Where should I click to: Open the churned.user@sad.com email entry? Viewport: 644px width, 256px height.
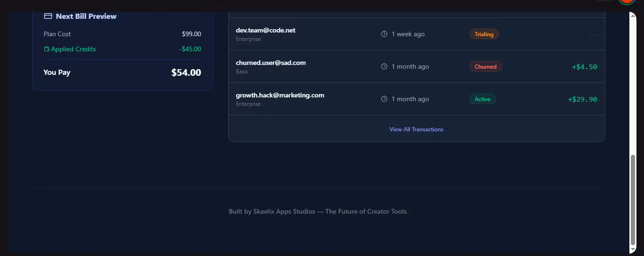271,63
